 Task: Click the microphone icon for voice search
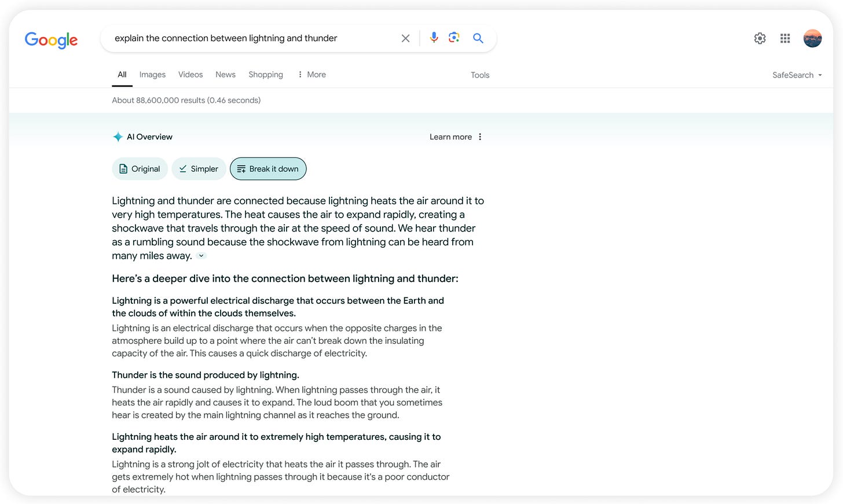pyautogui.click(x=434, y=38)
